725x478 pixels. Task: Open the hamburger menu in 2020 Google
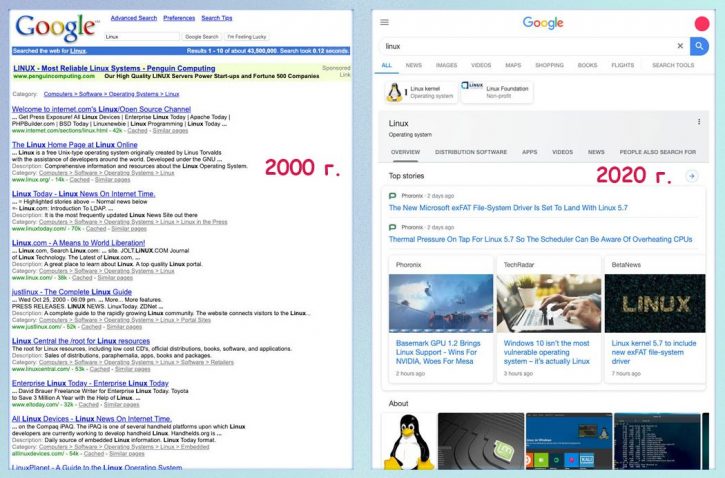tap(384, 22)
